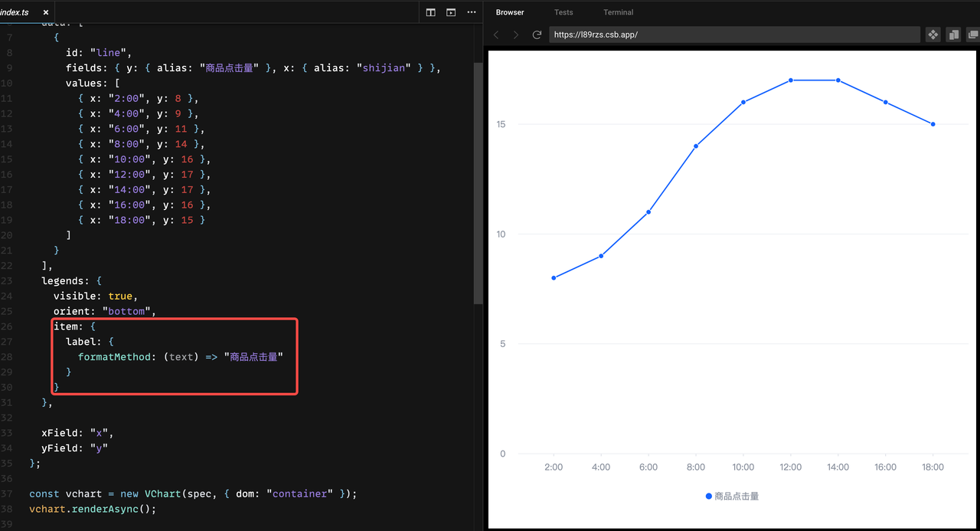980x531 pixels.
Task: Close the index.ts editor tab
Action: (x=46, y=12)
